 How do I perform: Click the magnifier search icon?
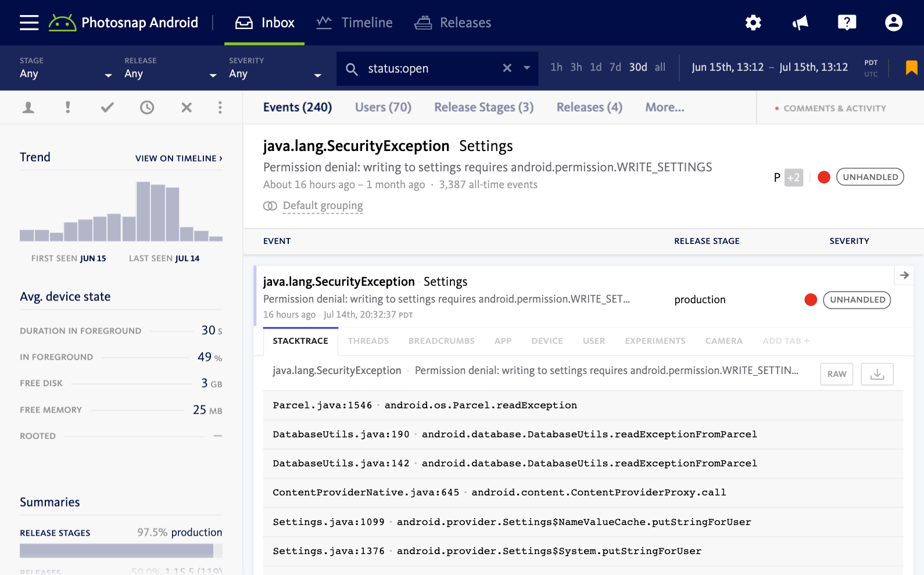click(352, 69)
